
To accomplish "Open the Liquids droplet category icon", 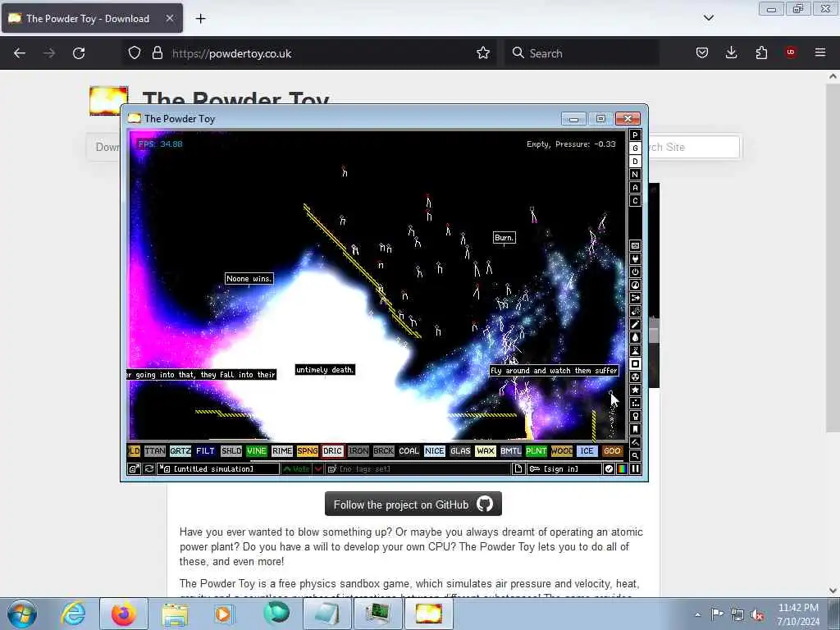I will (x=635, y=337).
